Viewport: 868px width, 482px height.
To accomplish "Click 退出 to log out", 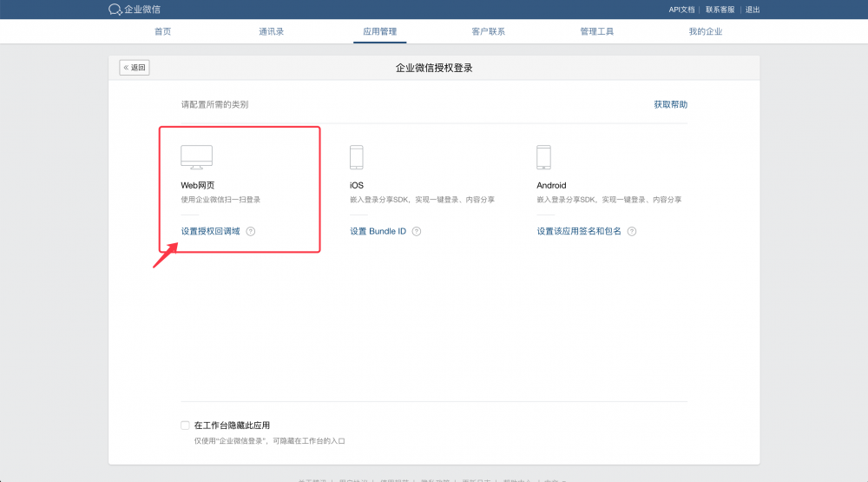I will coord(753,10).
